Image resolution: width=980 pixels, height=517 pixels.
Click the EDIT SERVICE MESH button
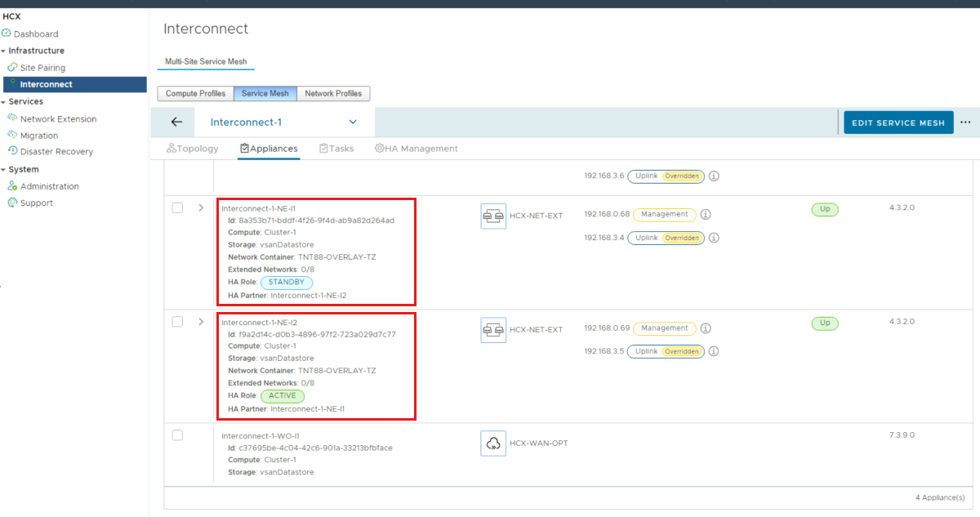(898, 123)
